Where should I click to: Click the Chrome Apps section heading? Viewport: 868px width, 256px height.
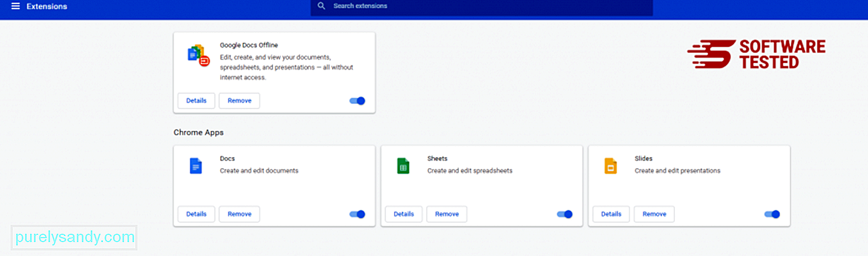199,132
